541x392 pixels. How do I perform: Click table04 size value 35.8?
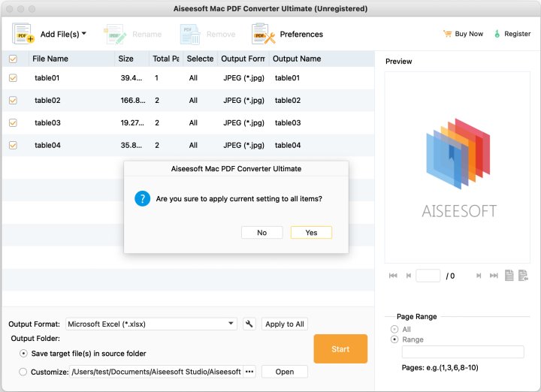(x=131, y=145)
